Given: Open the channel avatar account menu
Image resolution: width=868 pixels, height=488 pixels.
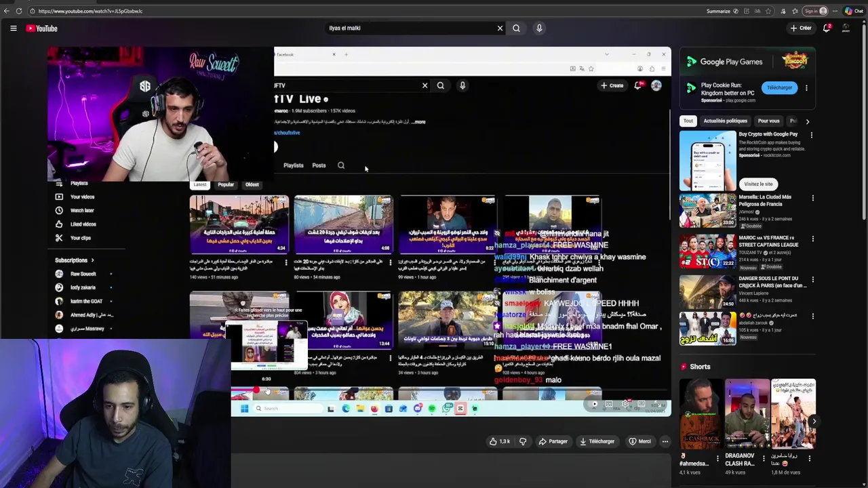Looking at the screenshot, I should [x=846, y=28].
